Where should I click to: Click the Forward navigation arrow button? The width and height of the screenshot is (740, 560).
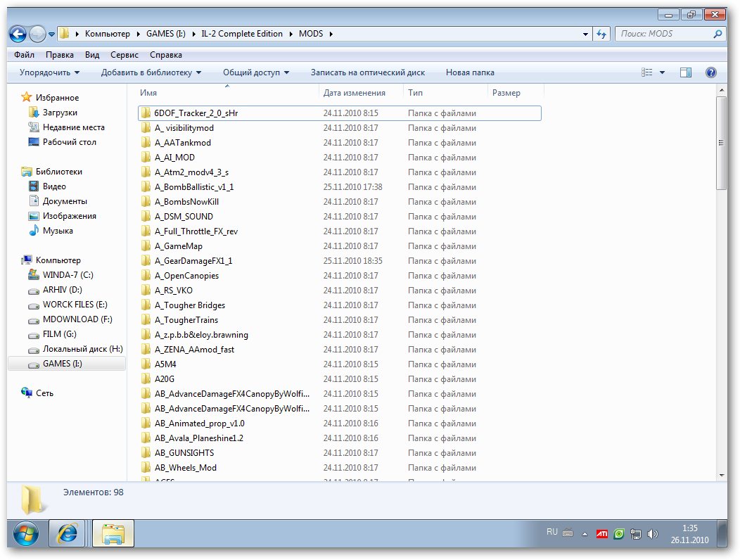click(x=37, y=34)
